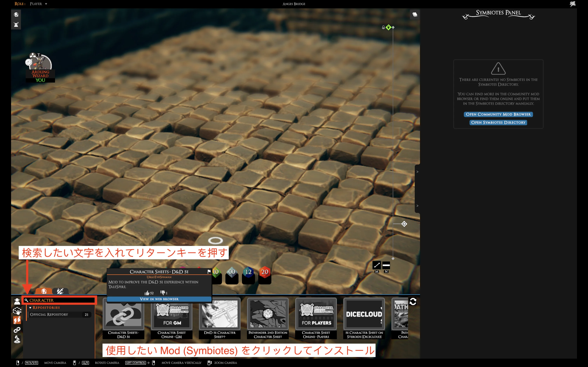Click the camera height slider handle

[x=404, y=224]
